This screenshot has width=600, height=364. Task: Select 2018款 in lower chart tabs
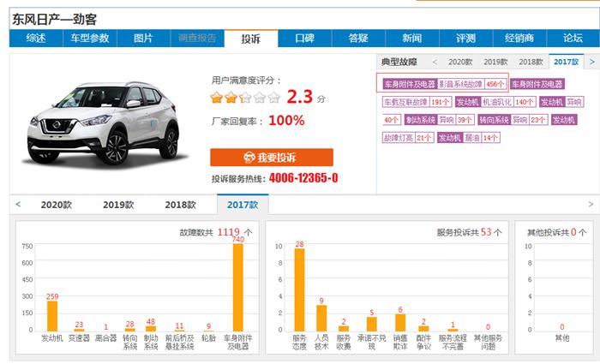tap(180, 205)
